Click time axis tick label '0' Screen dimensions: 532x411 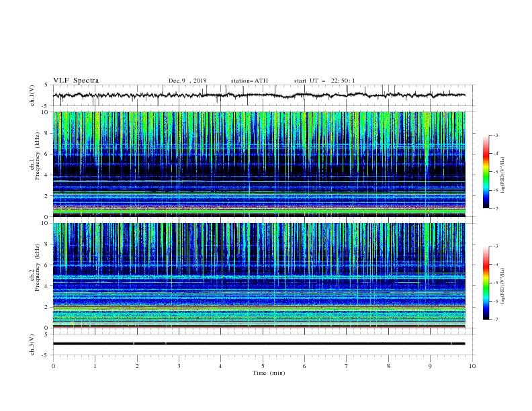[x=53, y=366]
